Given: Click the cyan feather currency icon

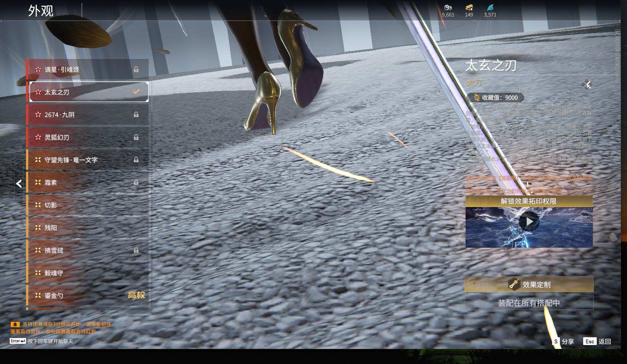Looking at the screenshot, I should 490,7.
